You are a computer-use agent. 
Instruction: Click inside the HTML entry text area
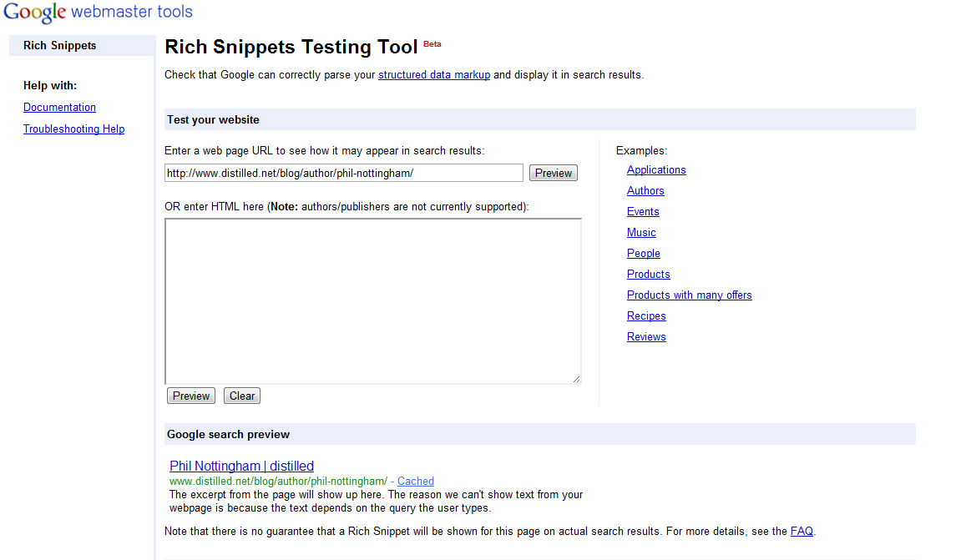click(x=373, y=301)
